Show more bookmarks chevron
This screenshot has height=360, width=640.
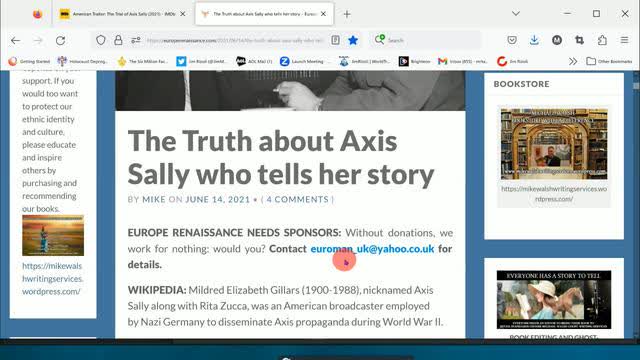(573, 61)
